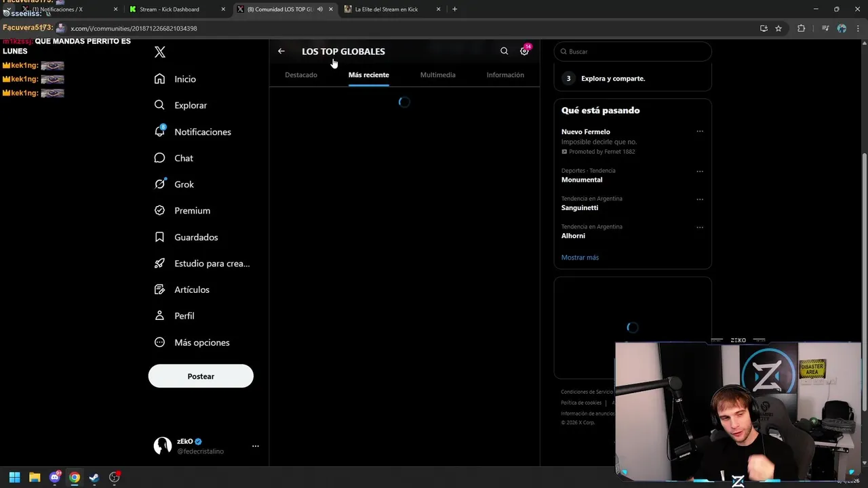868x488 pixels.
Task: Open the Windows Start menu
Action: click(x=14, y=477)
